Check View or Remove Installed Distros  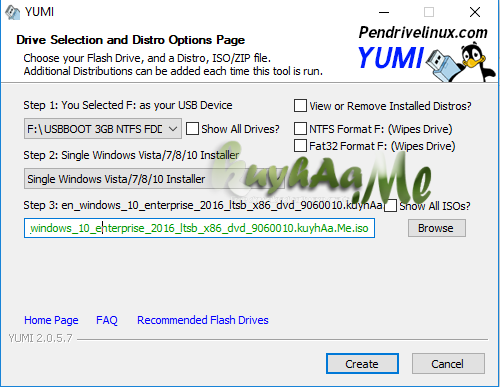pos(300,106)
